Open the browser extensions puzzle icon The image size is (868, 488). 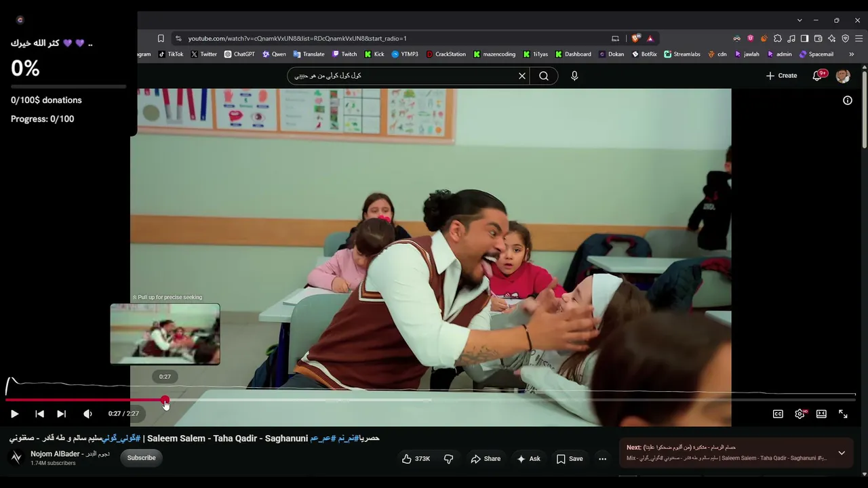pos(778,39)
